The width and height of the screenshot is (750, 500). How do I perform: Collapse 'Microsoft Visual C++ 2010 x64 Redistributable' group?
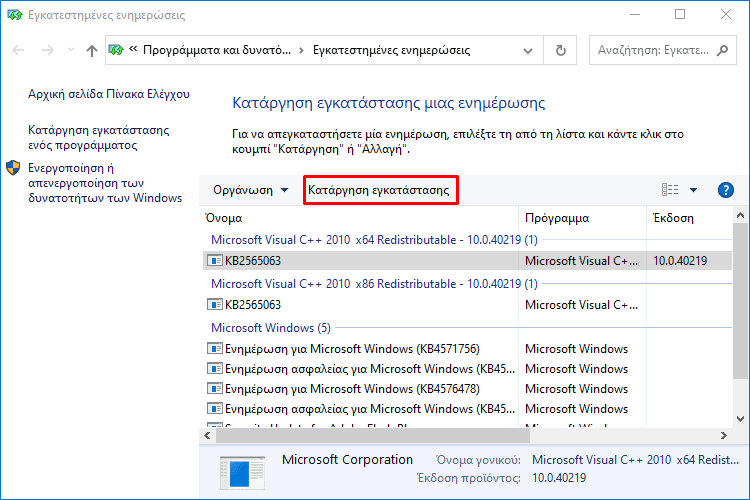coord(374,240)
